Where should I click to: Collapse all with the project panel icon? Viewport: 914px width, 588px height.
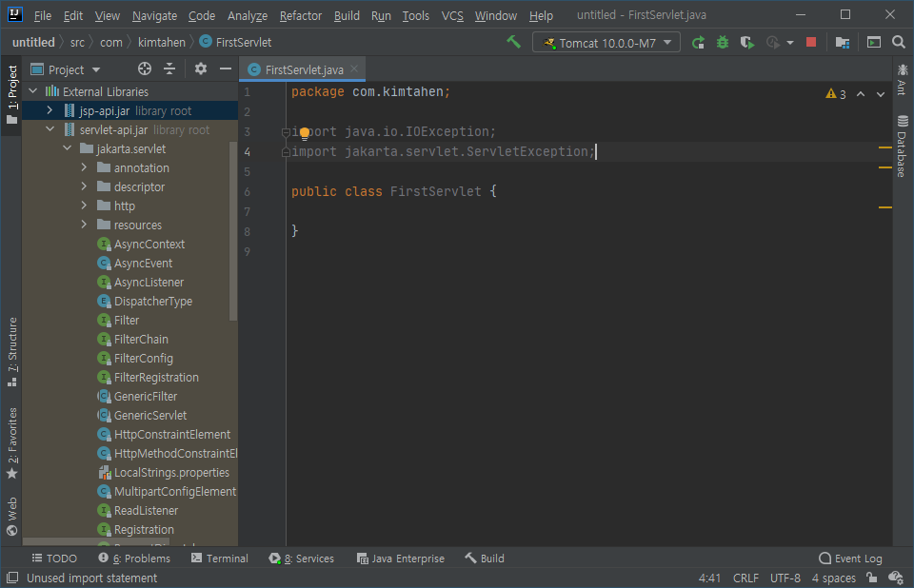tap(169, 69)
